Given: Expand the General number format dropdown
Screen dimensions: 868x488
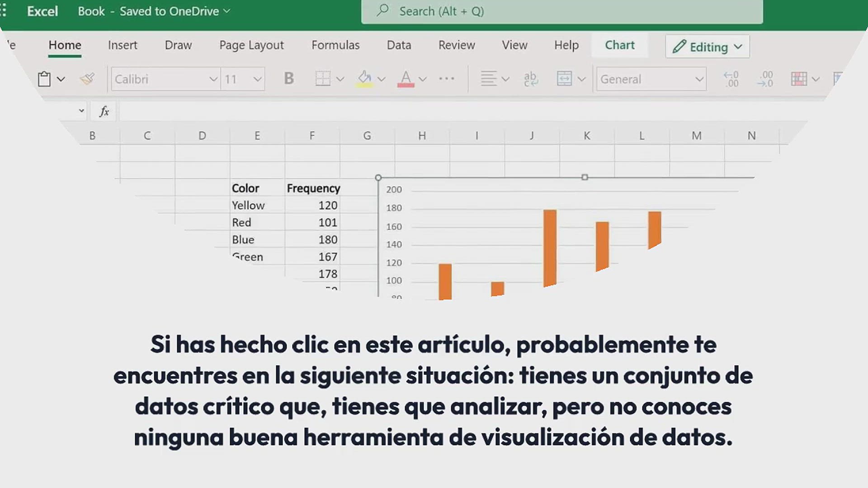Looking at the screenshot, I should click(x=651, y=79).
